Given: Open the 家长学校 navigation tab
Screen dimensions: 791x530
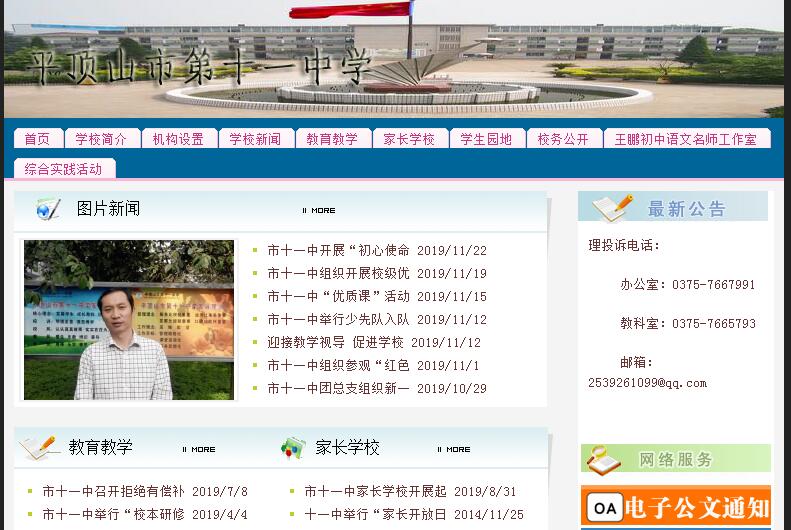Looking at the screenshot, I should point(410,139).
